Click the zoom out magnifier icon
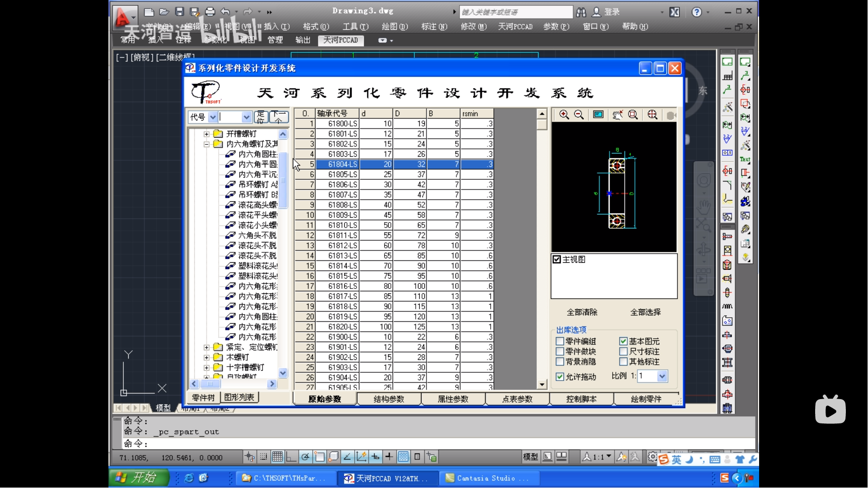 coord(579,115)
